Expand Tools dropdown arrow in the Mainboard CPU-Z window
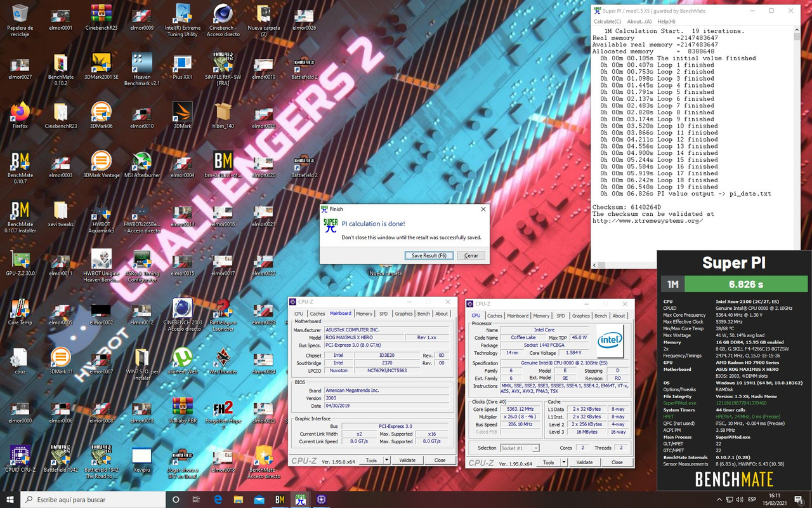The width and height of the screenshot is (812, 508). click(387, 460)
